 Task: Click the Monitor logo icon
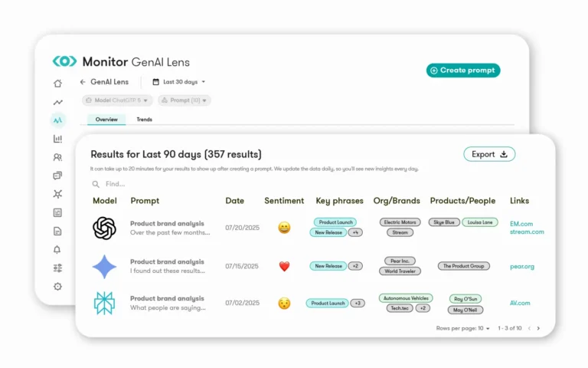click(64, 61)
